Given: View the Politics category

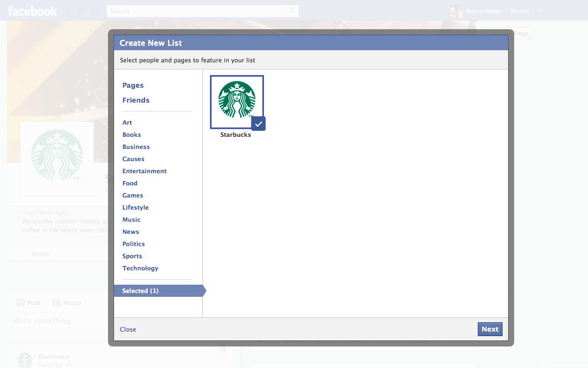Looking at the screenshot, I should coord(133,244).
